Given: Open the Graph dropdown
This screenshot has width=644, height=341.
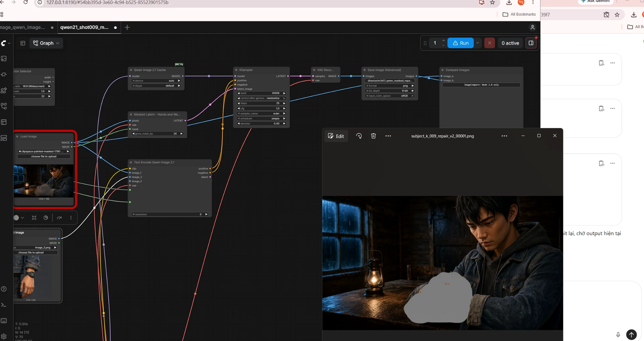Looking at the screenshot, I should pos(46,43).
